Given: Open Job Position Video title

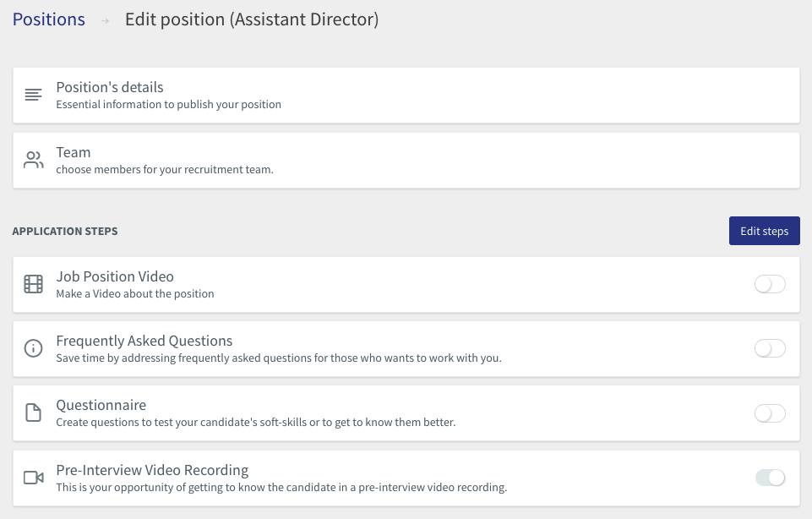Looking at the screenshot, I should [x=115, y=276].
